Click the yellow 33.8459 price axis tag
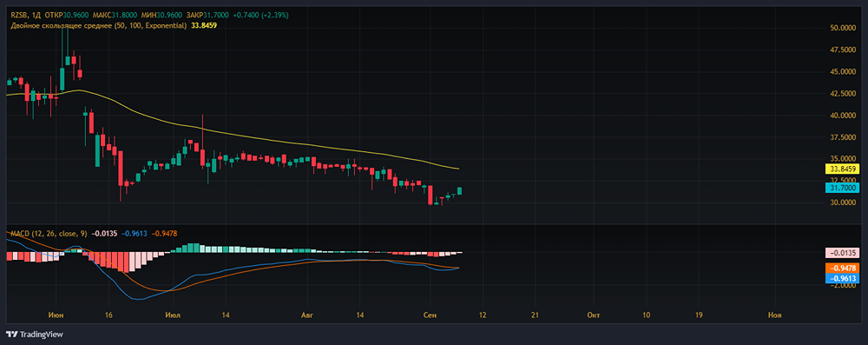The height and width of the screenshot is (345, 868). [x=842, y=169]
